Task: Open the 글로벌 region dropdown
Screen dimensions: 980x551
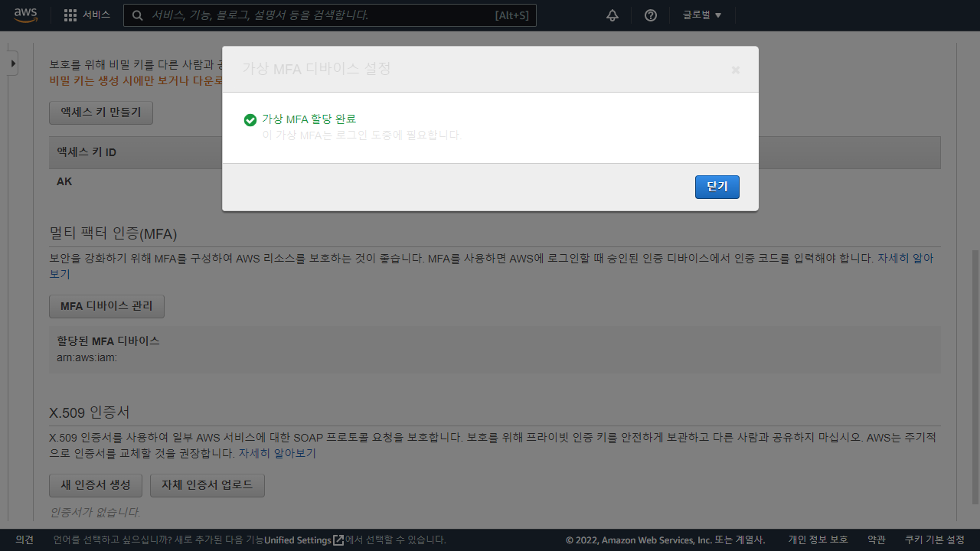Action: coord(702,15)
